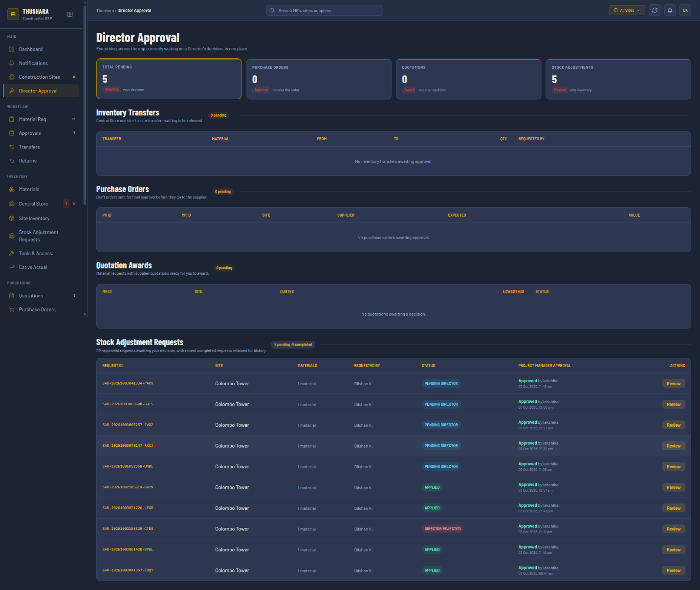
Task: Click the Thushara breadcrumb link
Action: (105, 11)
